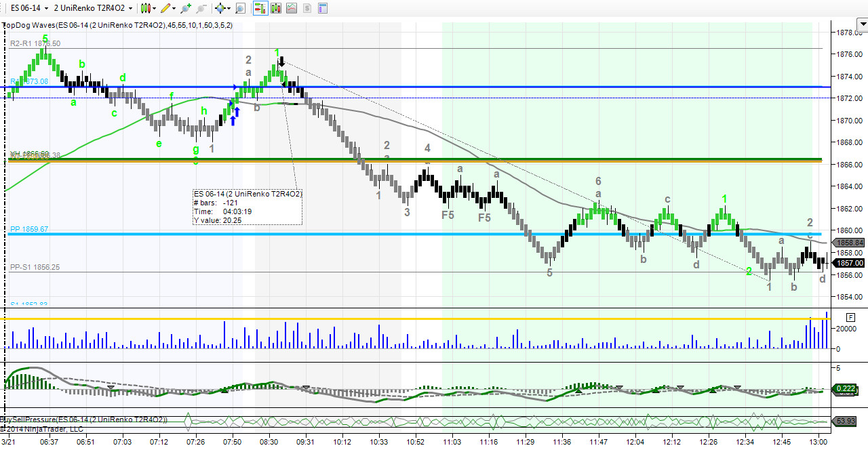This screenshot has width=868, height=450.
Task: Click the 1866.00 price axis label
Action: click(849, 165)
